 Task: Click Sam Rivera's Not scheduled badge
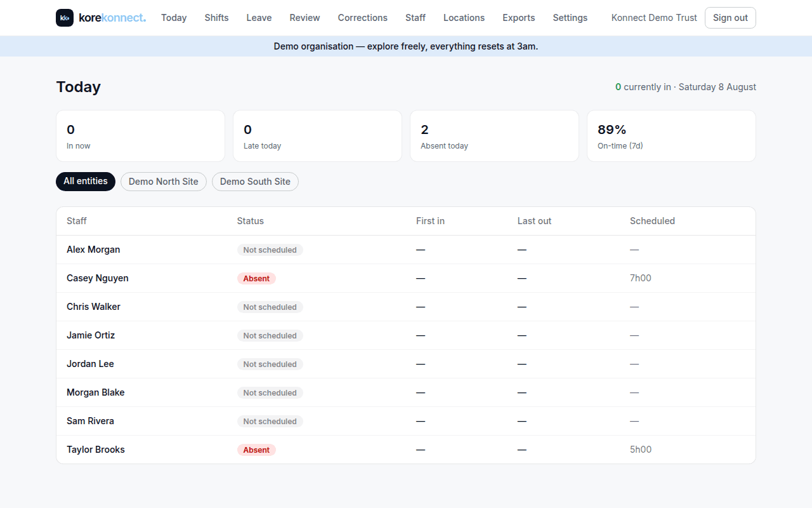coord(270,421)
